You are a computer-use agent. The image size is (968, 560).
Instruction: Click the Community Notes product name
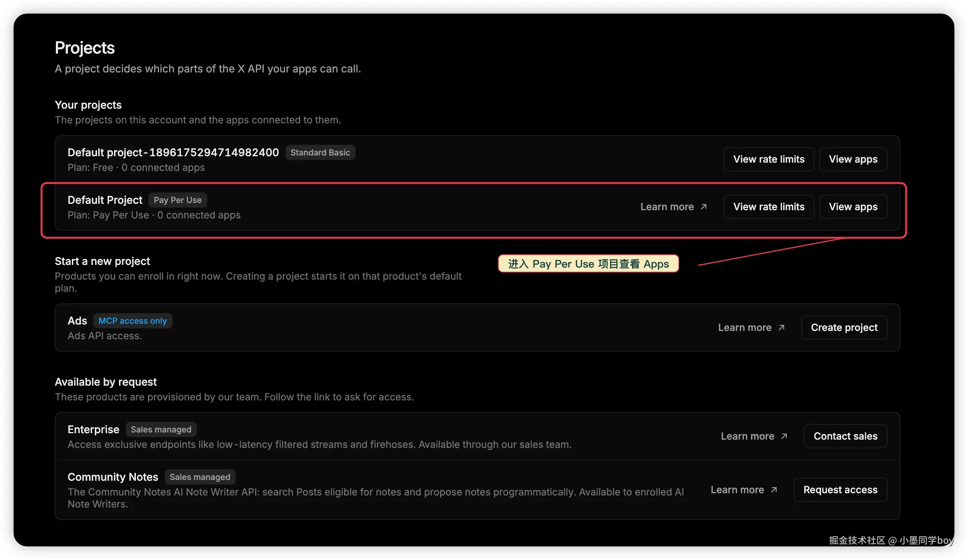coord(113,477)
